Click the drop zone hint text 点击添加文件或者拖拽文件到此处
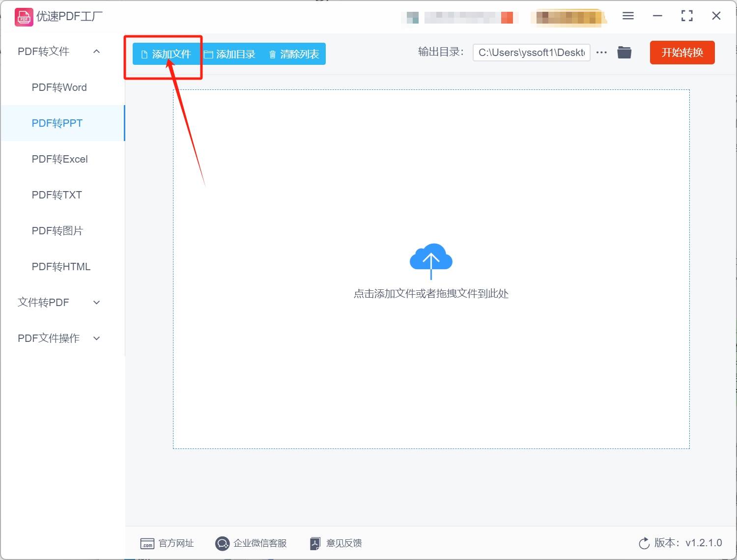 coord(431,294)
